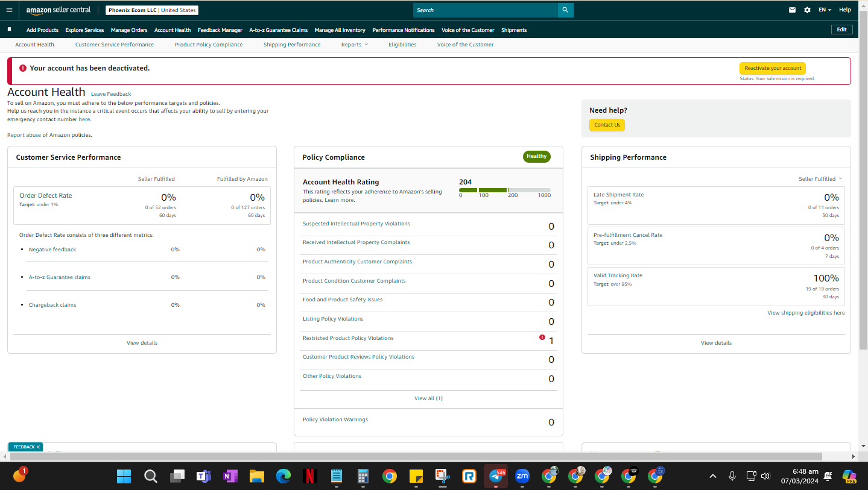
Task: Open the Seller Fulfilled dropdown in Shipping Performance
Action: (820, 179)
